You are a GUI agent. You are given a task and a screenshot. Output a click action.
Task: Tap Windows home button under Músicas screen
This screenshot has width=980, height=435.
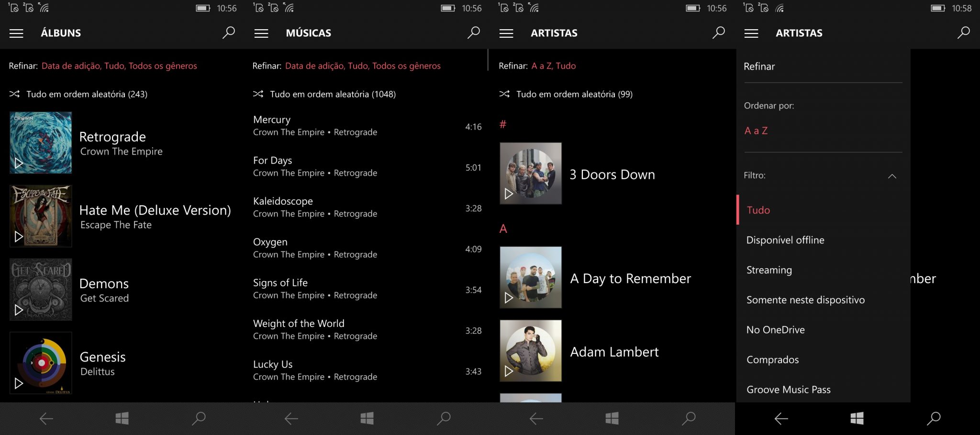pyautogui.click(x=367, y=419)
